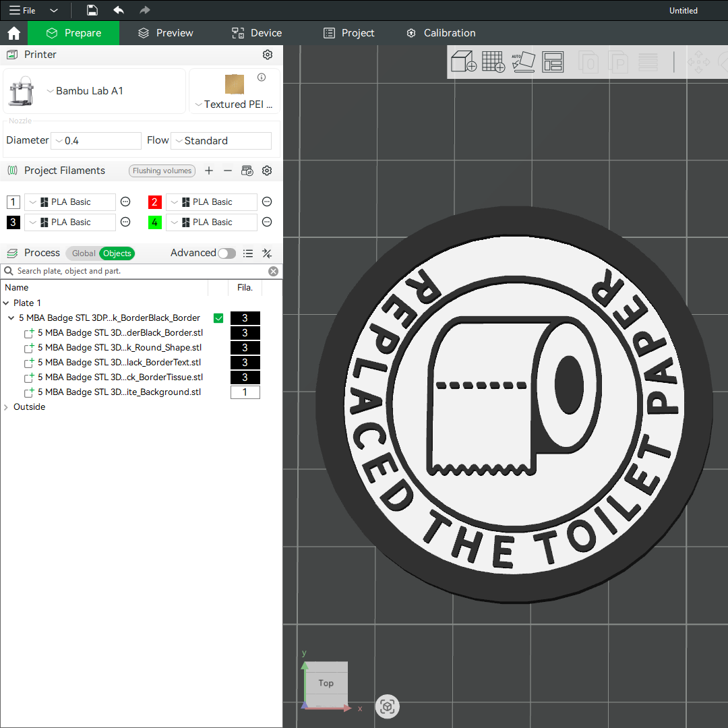Image resolution: width=728 pixels, height=728 pixels.
Task: Toggle the Advanced mode switch
Action: (227, 253)
